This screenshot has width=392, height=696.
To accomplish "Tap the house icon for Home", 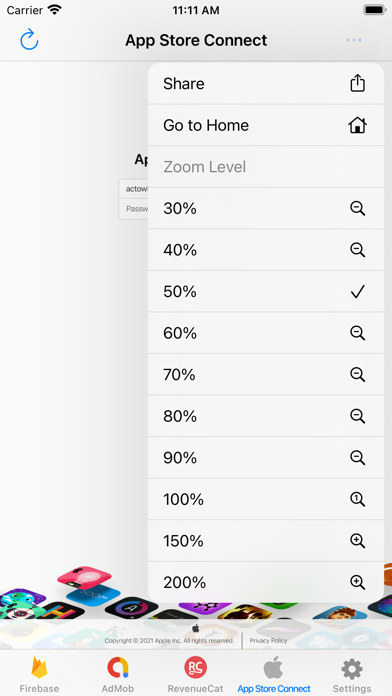I will 357,125.
